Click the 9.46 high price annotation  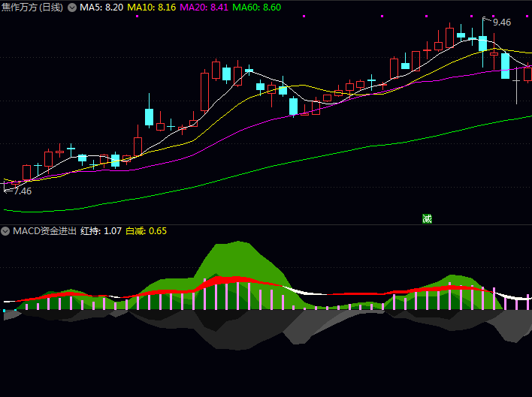(502, 23)
